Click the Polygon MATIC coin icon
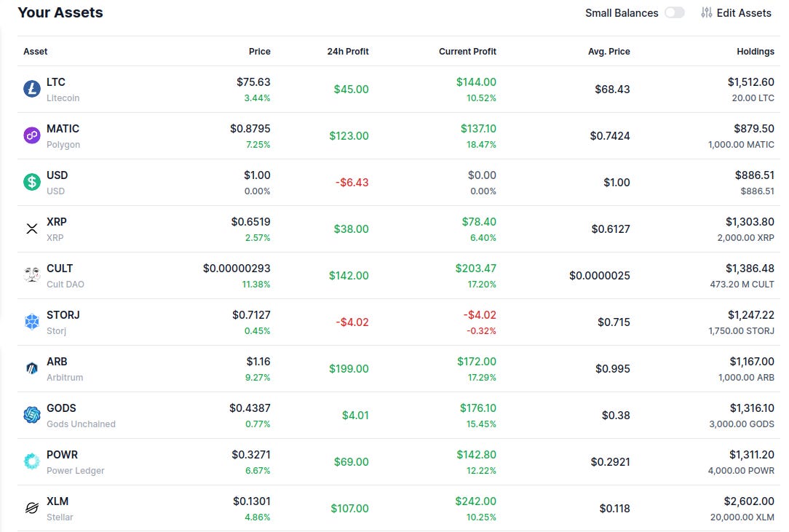This screenshot has height=532, width=789. tap(32, 135)
